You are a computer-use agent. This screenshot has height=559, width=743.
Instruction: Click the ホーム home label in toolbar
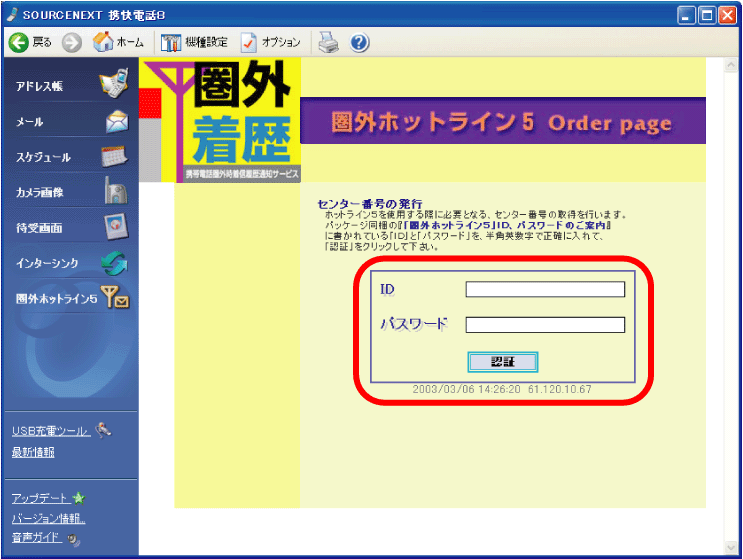(130, 42)
